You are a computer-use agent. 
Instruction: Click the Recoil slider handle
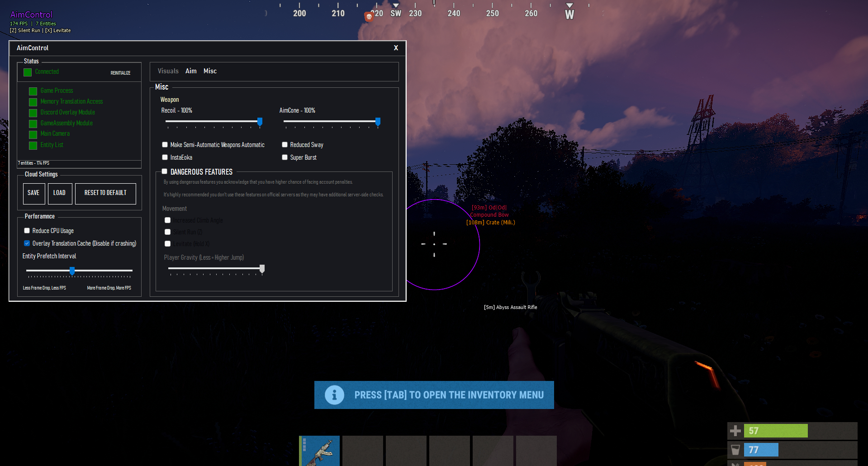[x=260, y=122]
